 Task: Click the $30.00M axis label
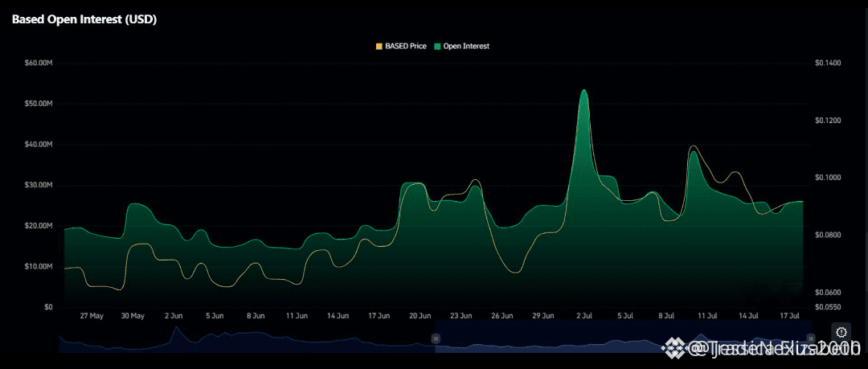click(39, 185)
